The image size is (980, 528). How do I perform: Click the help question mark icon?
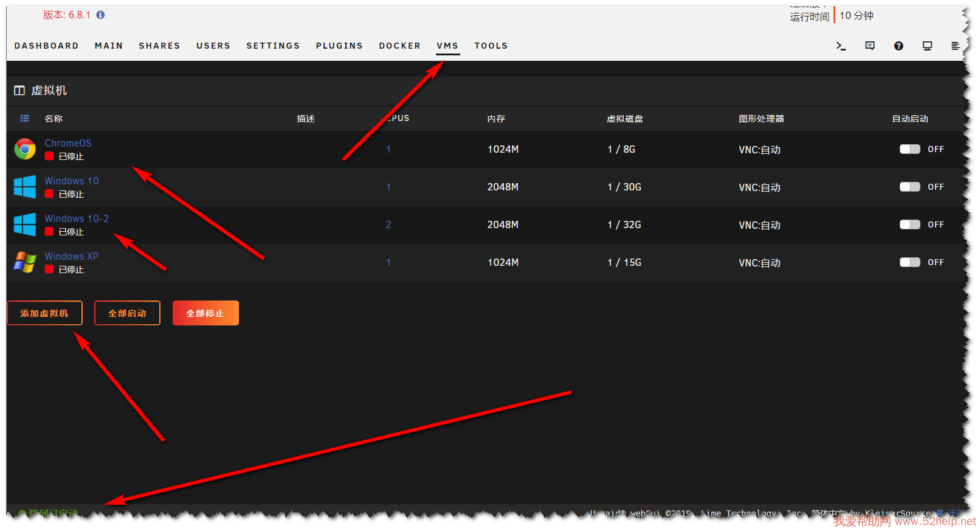point(899,46)
